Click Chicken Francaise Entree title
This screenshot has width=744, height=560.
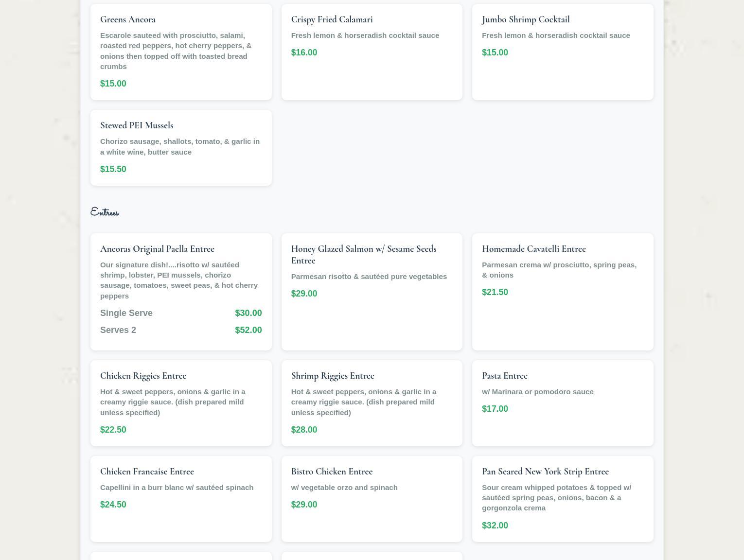click(147, 472)
